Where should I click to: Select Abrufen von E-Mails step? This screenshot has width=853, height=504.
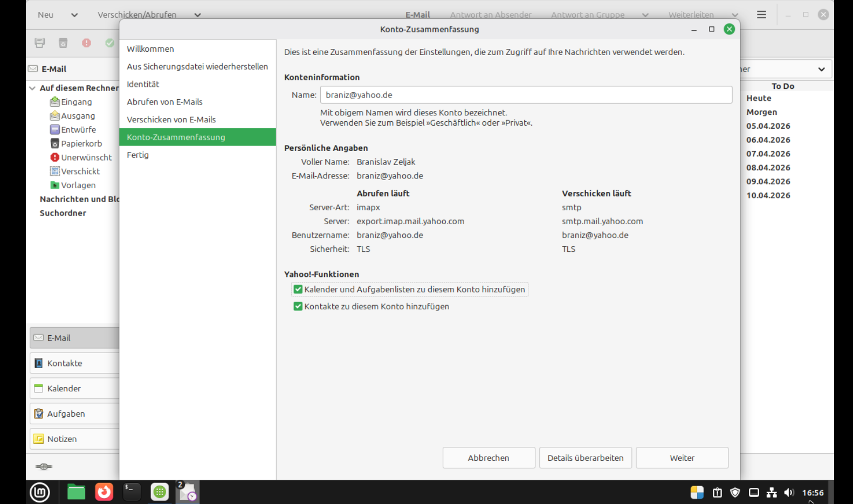tap(164, 102)
